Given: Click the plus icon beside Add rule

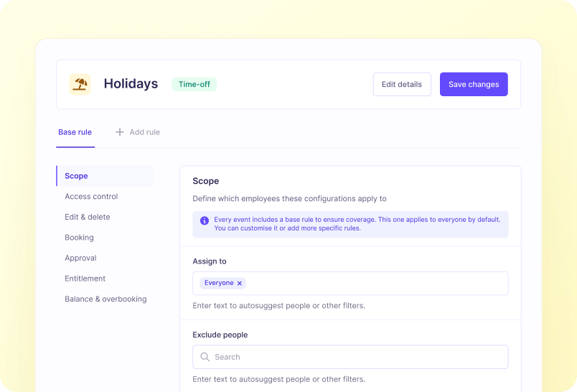Looking at the screenshot, I should pos(120,132).
